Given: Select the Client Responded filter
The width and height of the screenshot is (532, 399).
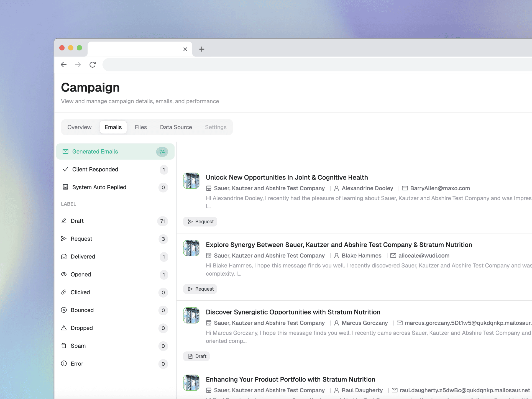Looking at the screenshot, I should (95, 169).
